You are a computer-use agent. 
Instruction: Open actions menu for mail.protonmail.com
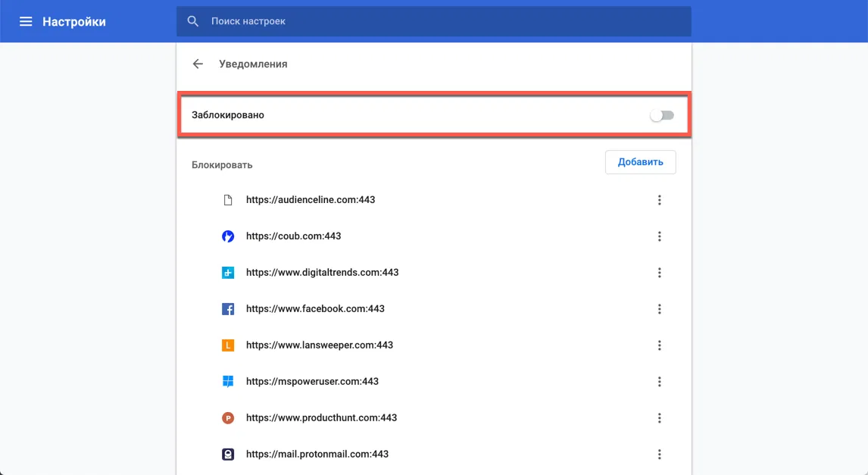659,454
